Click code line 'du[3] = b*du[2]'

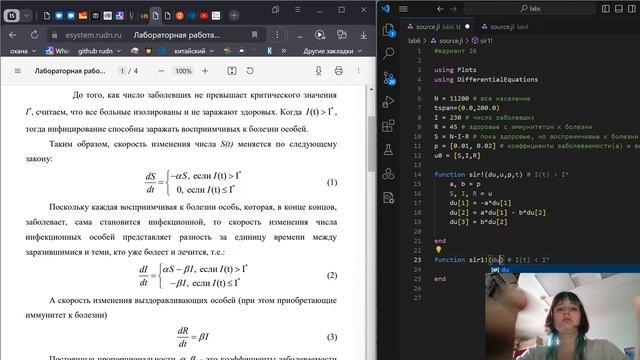click(478, 222)
